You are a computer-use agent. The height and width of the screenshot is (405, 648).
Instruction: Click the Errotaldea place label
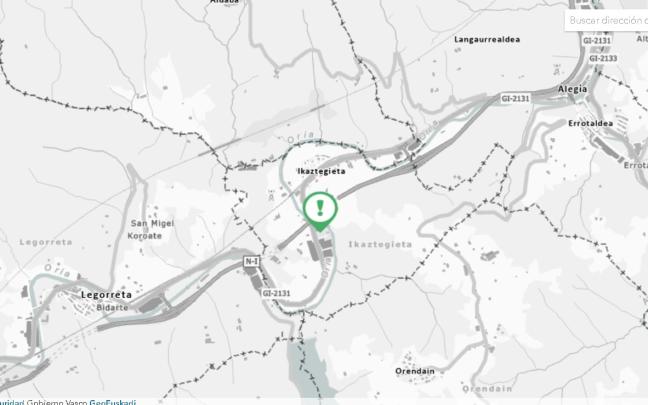coord(591,123)
